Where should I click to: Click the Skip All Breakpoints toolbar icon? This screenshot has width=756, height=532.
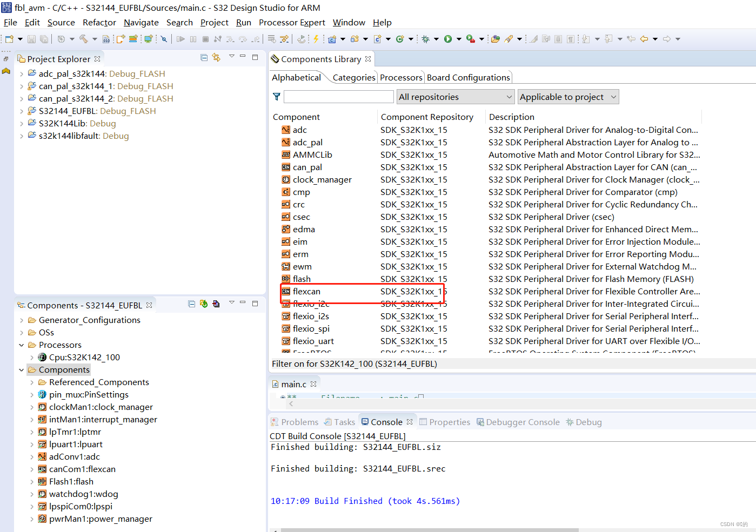164,39
